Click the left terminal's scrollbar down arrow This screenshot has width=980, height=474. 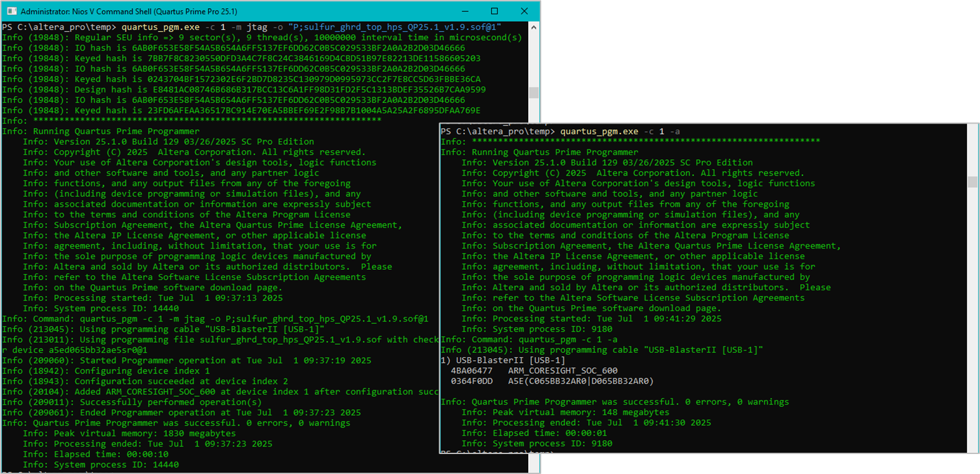tap(533, 468)
